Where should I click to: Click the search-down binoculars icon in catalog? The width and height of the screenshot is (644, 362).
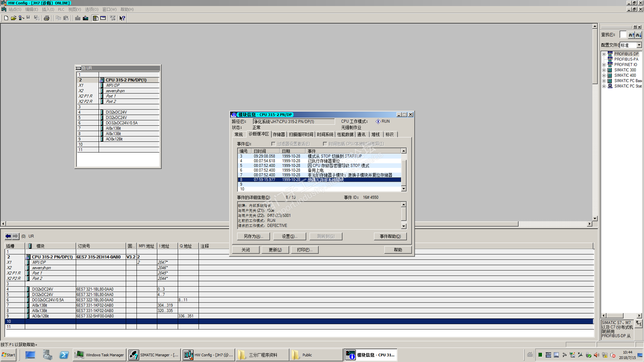pos(638,35)
